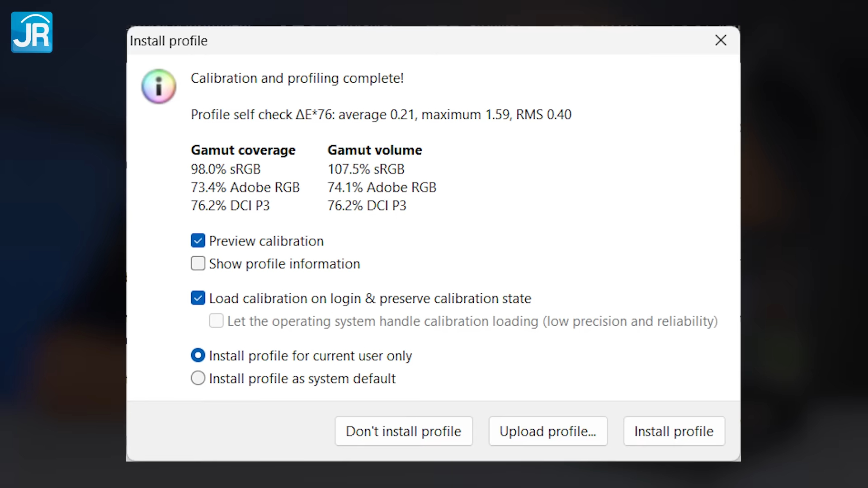Image resolution: width=868 pixels, height=488 pixels.
Task: Close the Install profile dialog
Action: [x=721, y=40]
